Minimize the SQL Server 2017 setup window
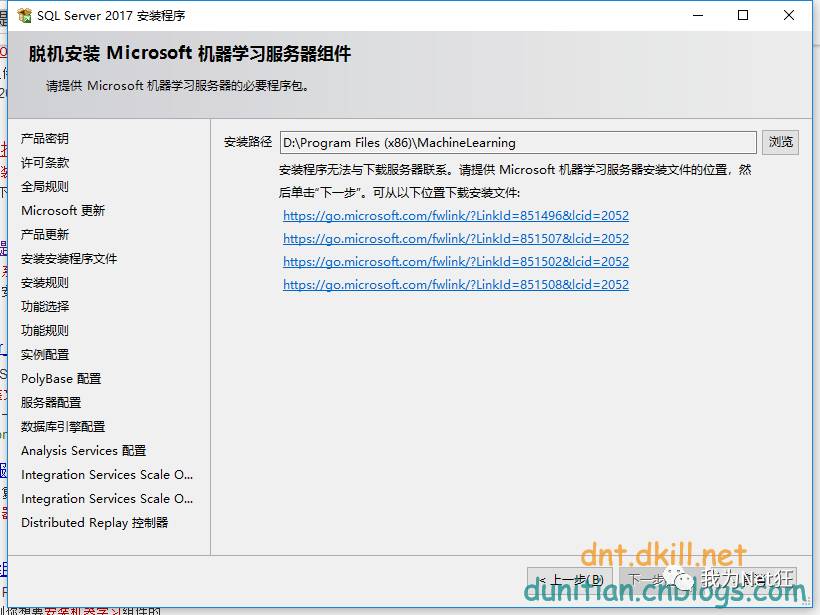This screenshot has height=615, width=820. [698, 15]
